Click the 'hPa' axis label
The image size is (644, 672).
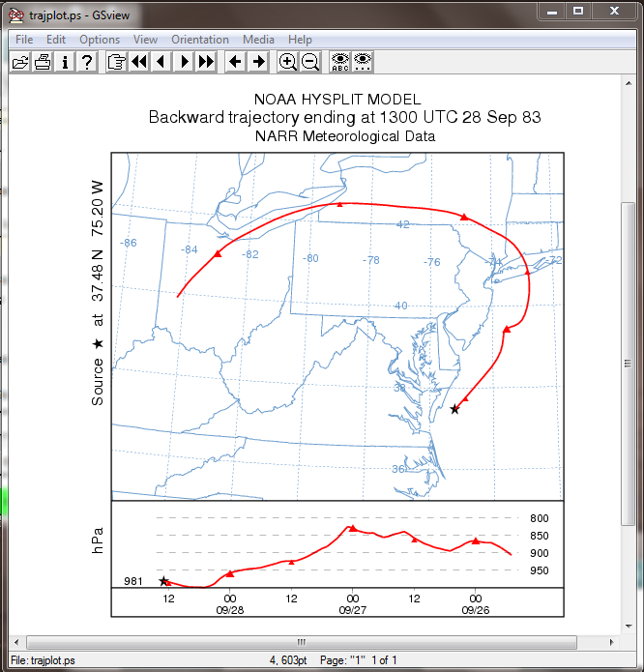[x=98, y=541]
